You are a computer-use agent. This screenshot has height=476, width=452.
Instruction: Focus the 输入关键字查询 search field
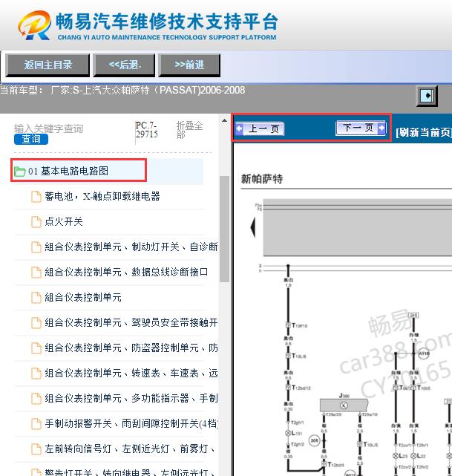pos(48,128)
